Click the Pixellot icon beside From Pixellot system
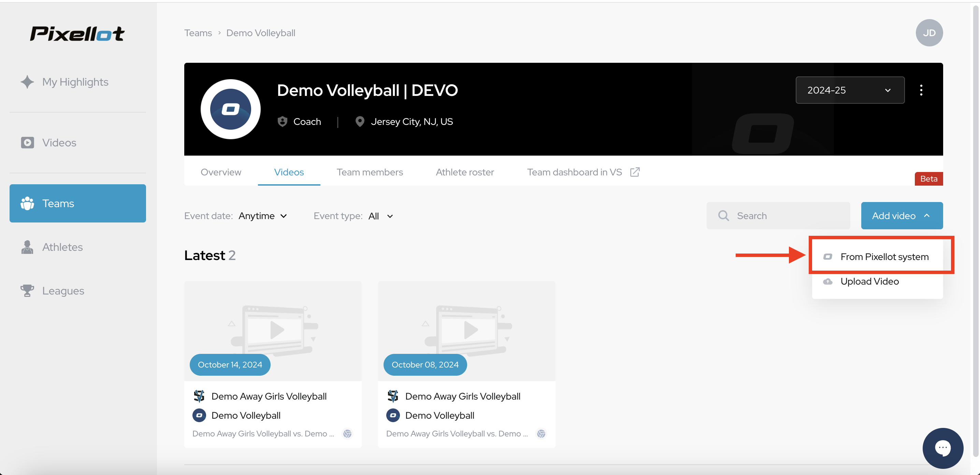980x475 pixels. point(827,257)
